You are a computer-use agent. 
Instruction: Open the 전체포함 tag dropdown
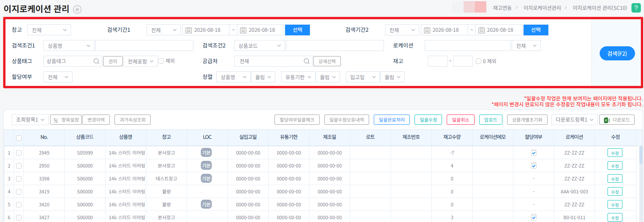tap(140, 61)
